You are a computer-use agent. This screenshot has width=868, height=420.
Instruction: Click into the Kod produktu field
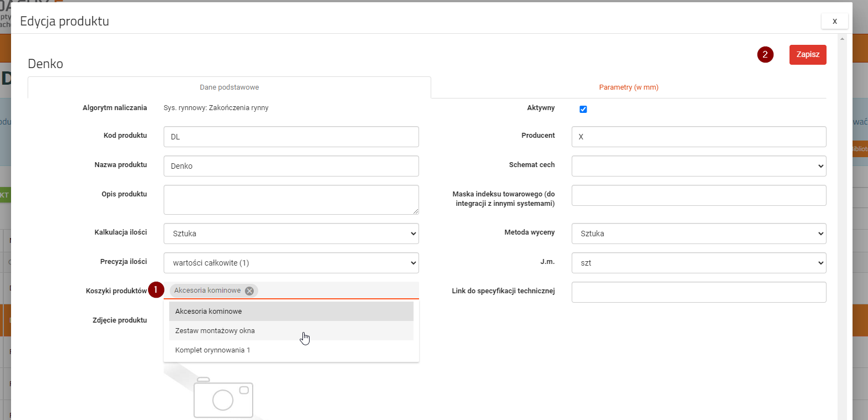pyautogui.click(x=291, y=137)
